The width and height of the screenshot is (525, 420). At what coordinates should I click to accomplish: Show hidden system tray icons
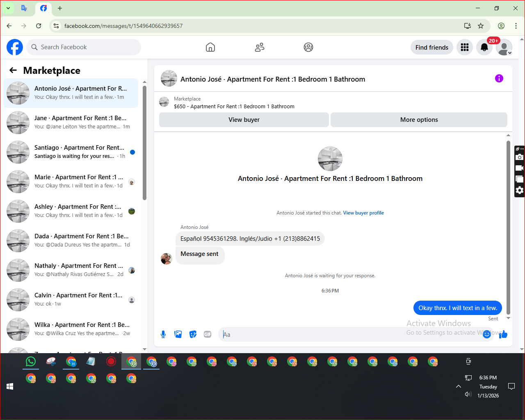coord(459,386)
